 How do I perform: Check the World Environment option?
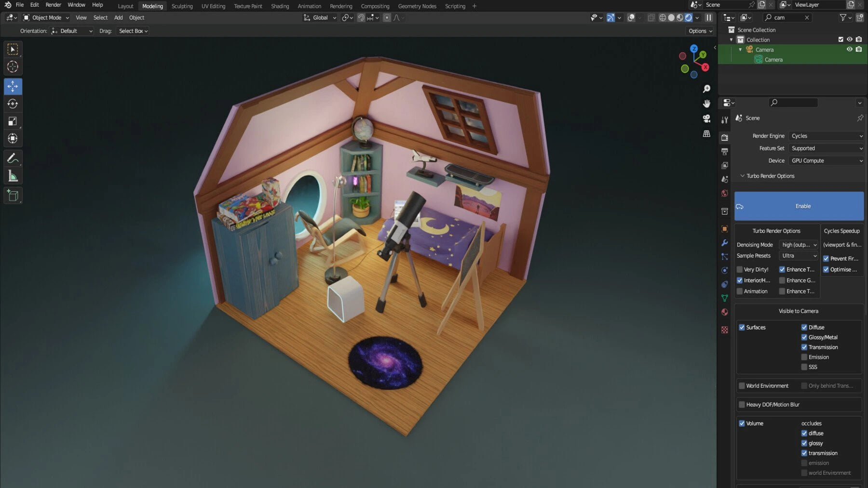742,386
